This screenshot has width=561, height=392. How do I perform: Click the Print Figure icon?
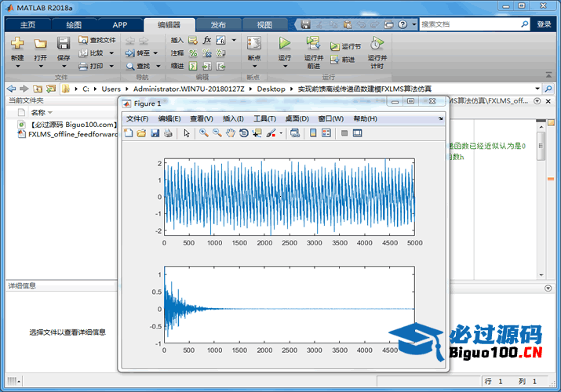pyautogui.click(x=168, y=133)
